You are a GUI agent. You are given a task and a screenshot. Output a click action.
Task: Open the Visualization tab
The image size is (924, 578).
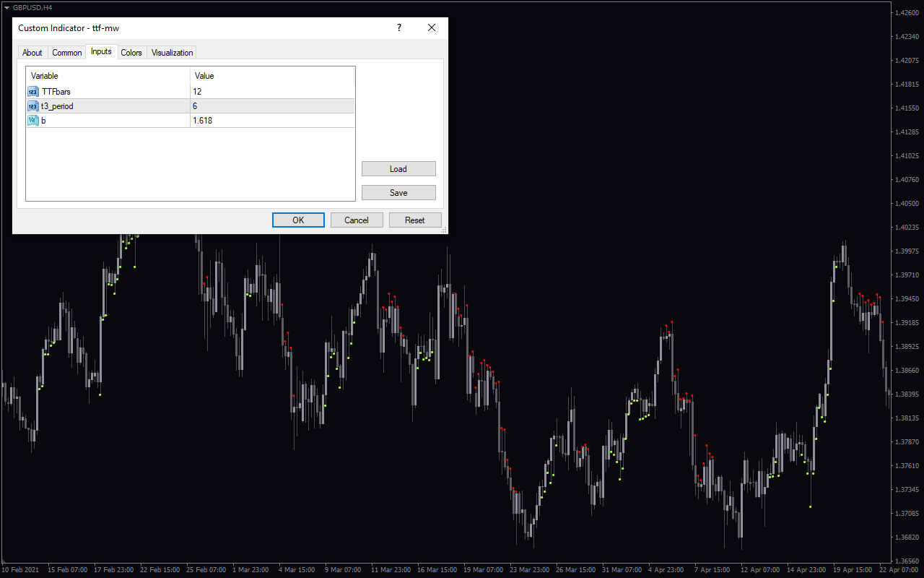(x=172, y=53)
